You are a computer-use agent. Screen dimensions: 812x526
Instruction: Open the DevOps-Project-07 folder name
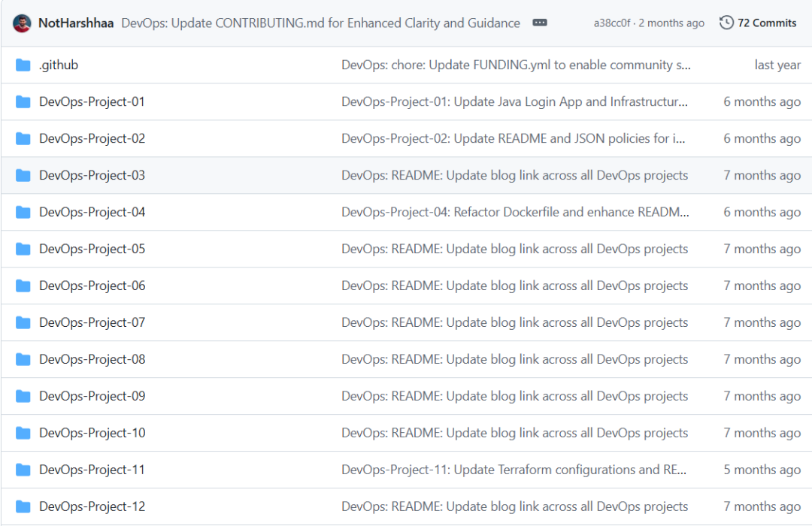click(92, 322)
